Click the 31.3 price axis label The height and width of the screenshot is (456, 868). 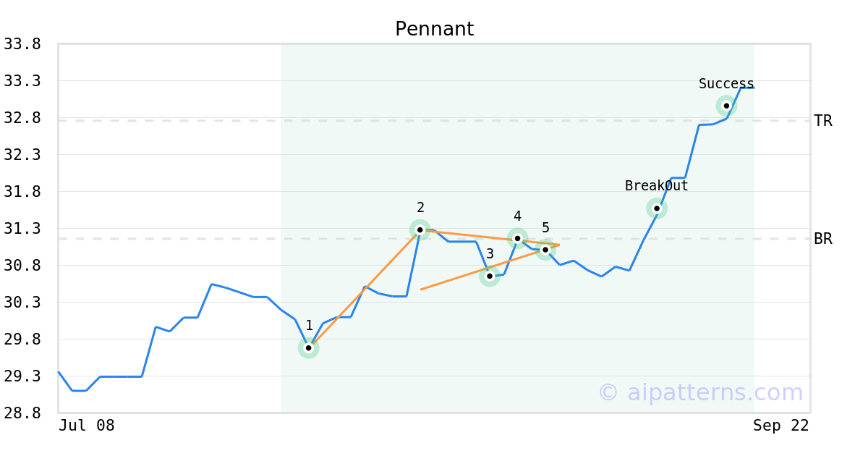22,229
